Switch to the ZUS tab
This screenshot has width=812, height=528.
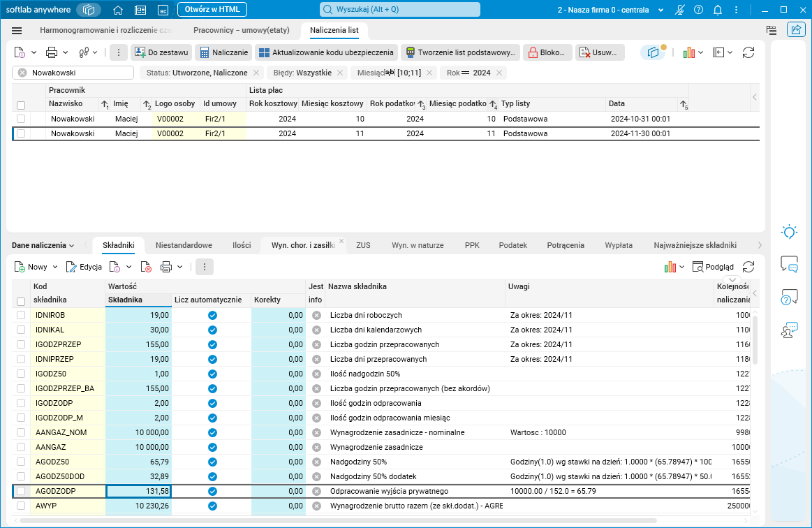(x=363, y=245)
